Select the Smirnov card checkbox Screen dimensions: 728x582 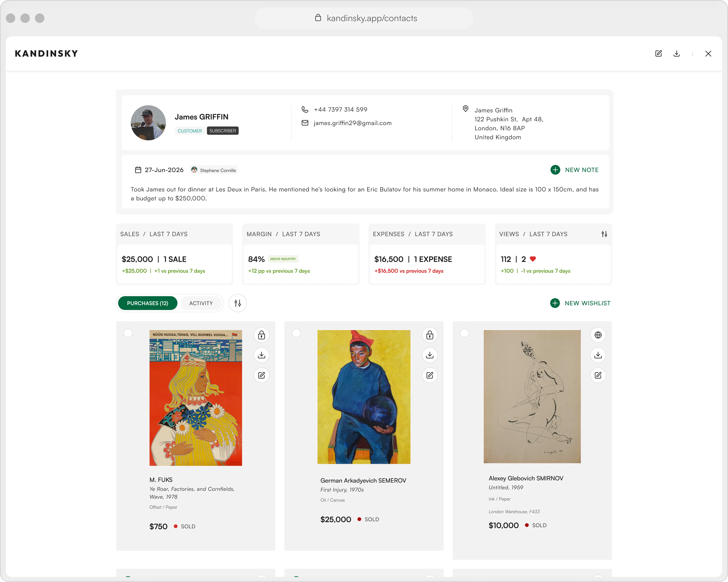coord(464,333)
